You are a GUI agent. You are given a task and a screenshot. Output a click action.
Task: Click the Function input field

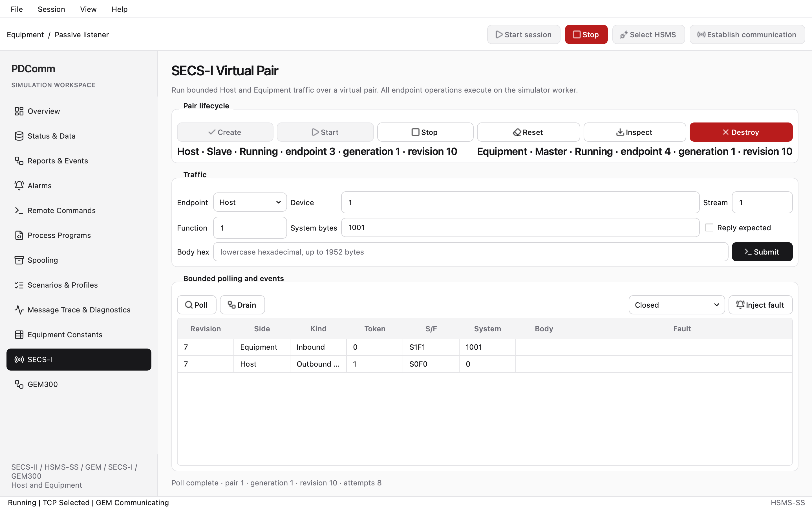pyautogui.click(x=250, y=228)
